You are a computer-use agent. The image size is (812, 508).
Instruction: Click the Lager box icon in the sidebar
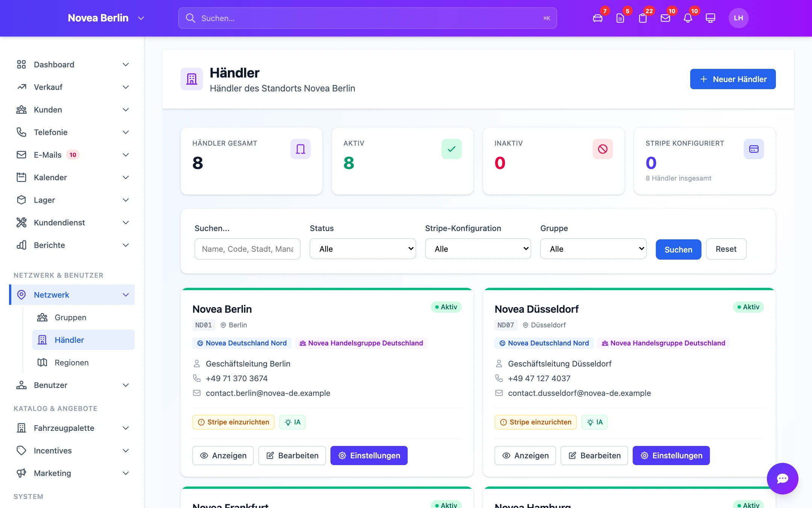coord(21,200)
